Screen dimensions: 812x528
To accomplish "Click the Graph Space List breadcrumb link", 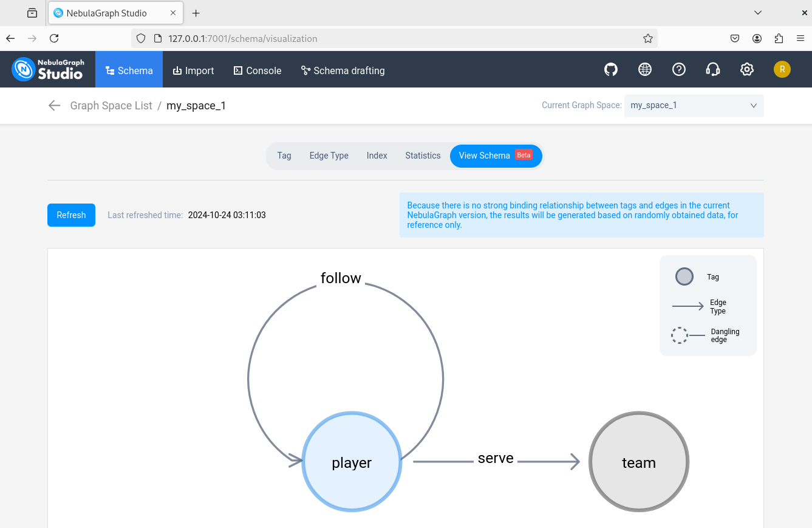I will click(x=111, y=106).
